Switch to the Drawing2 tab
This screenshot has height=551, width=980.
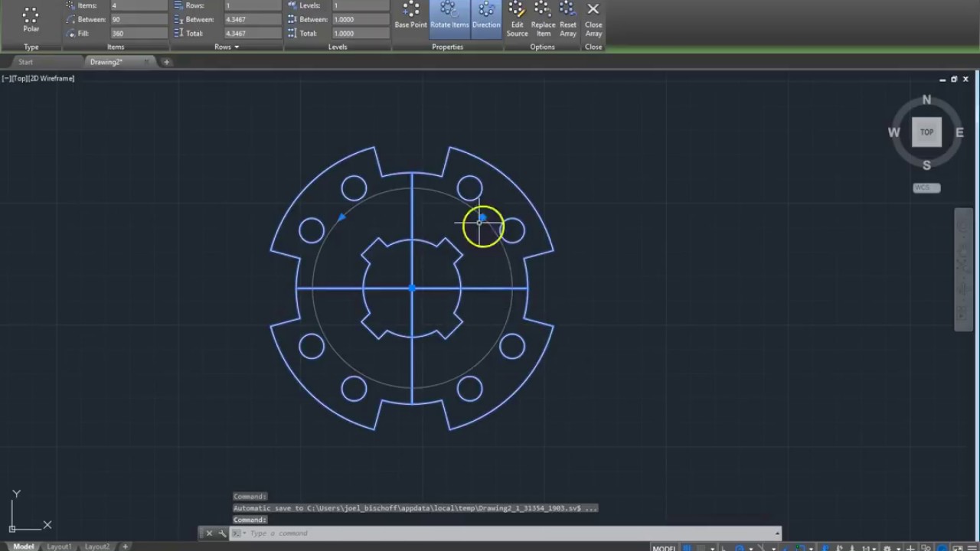coord(105,62)
